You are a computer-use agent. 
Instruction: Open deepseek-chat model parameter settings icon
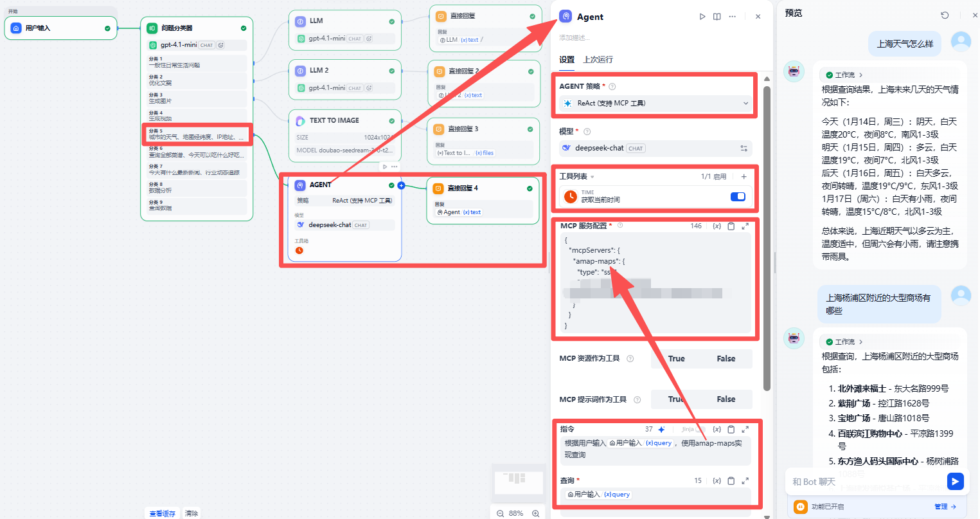[744, 148]
